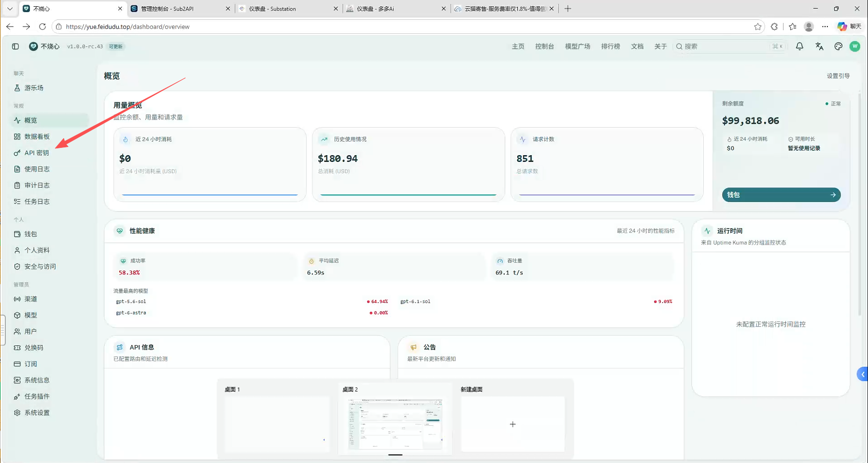Viewport: 868px width, 463px height.
Task: Go to 主页 in top navigation
Action: click(518, 46)
